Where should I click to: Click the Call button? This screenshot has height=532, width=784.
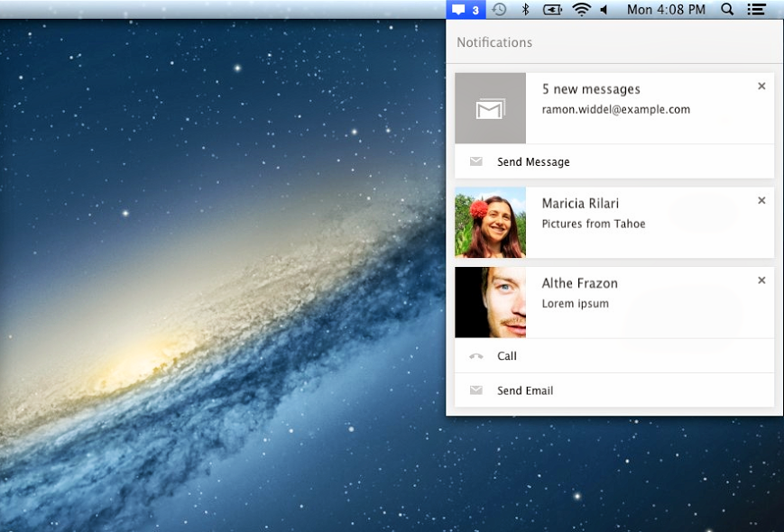pos(614,355)
